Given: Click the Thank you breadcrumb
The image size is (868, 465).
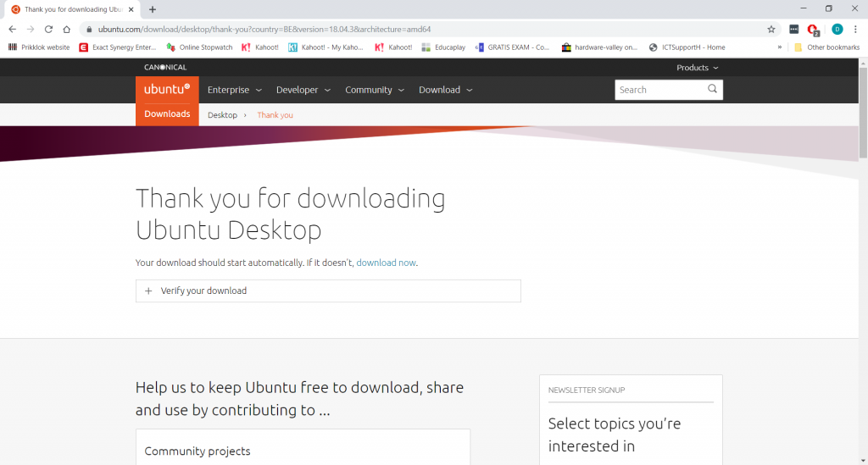Looking at the screenshot, I should pyautogui.click(x=275, y=115).
